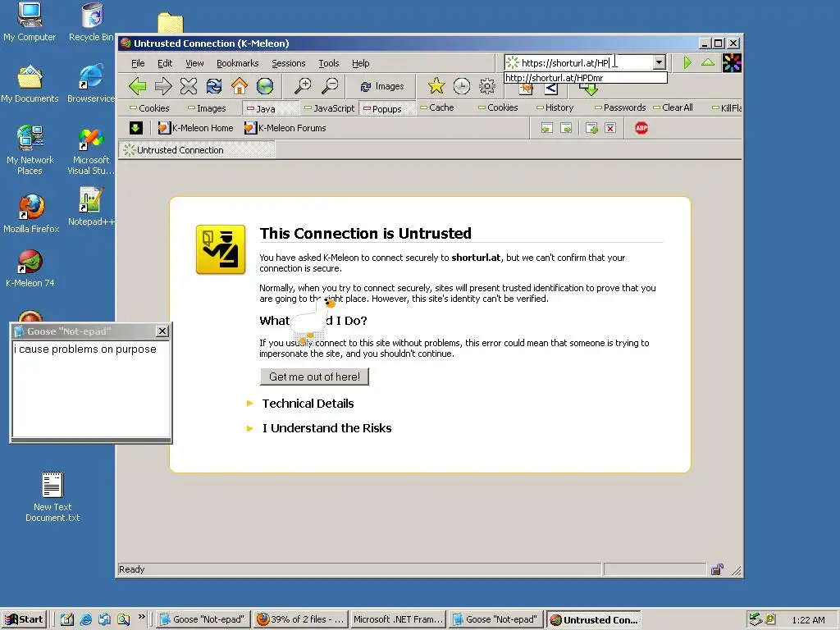Open the K-Meleon Forums bookmark

(x=285, y=128)
